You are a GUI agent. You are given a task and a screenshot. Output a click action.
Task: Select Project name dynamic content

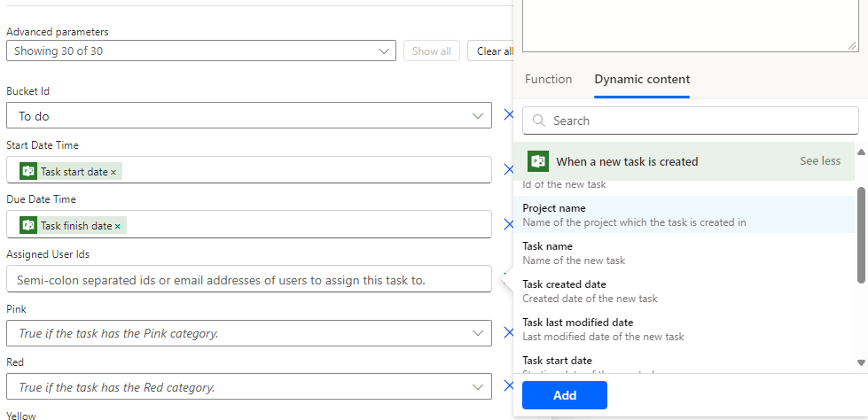pyautogui.click(x=684, y=214)
